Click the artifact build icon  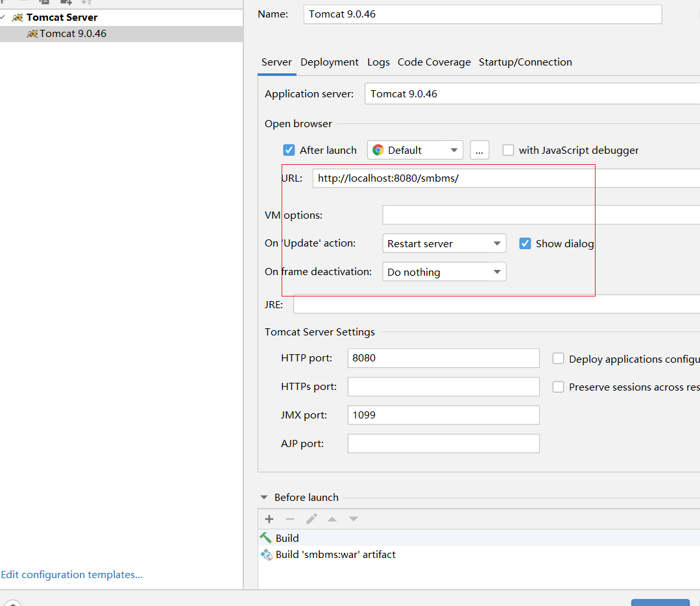[267, 555]
